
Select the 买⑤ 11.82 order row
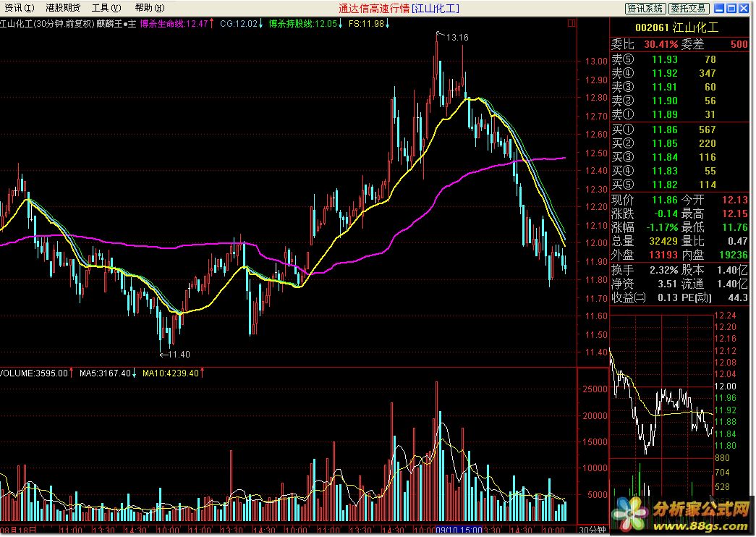[680, 185]
